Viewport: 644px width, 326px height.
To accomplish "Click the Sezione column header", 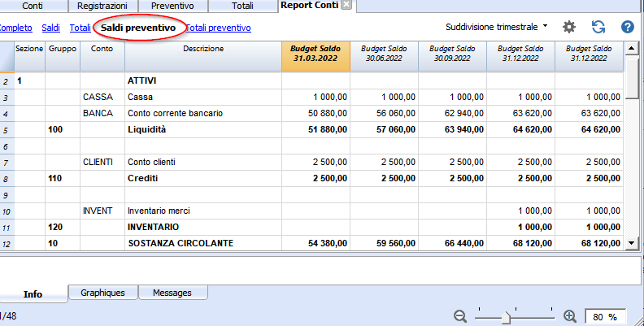I will click(29, 56).
